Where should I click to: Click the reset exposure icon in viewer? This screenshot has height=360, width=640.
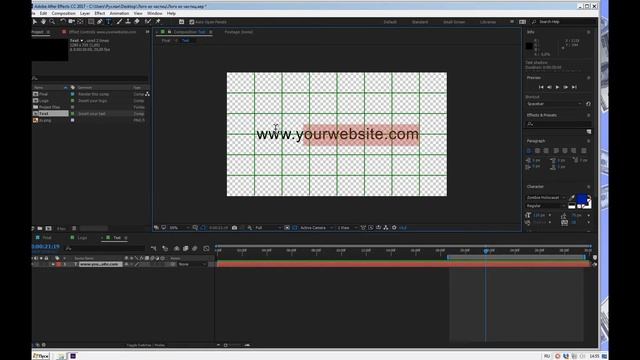(394, 228)
